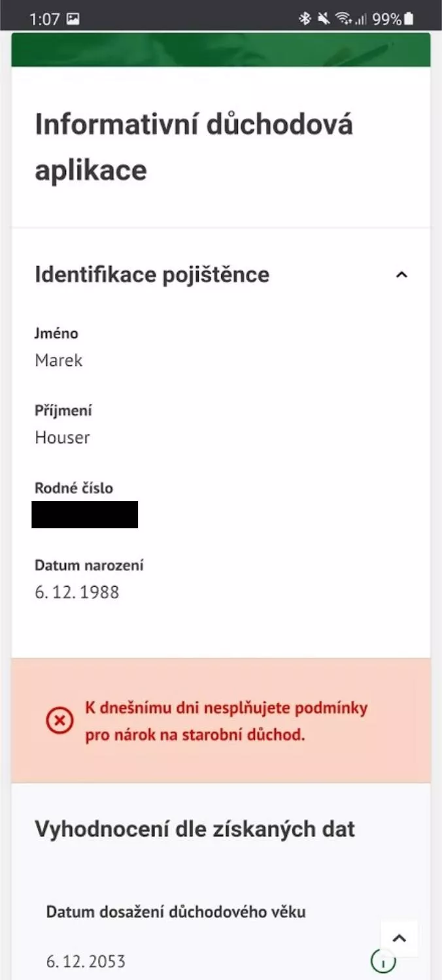Tap the Datum dosažení důchodového věku label
Image resolution: width=442 pixels, height=980 pixels.
click(176, 912)
